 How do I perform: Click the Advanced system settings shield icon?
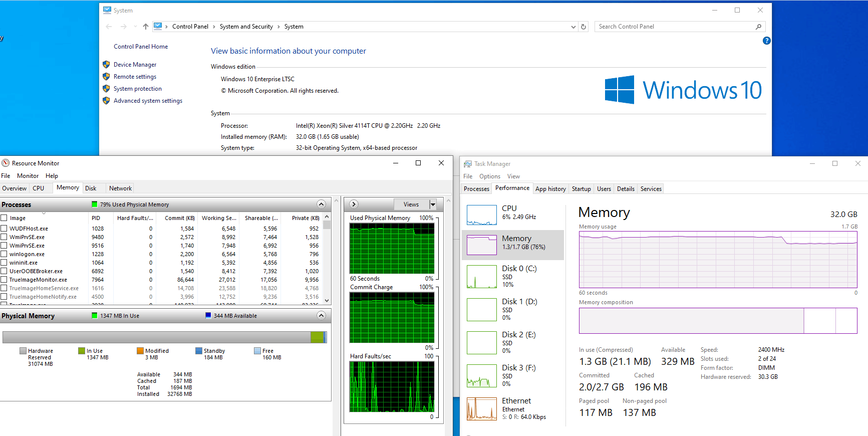click(x=106, y=101)
